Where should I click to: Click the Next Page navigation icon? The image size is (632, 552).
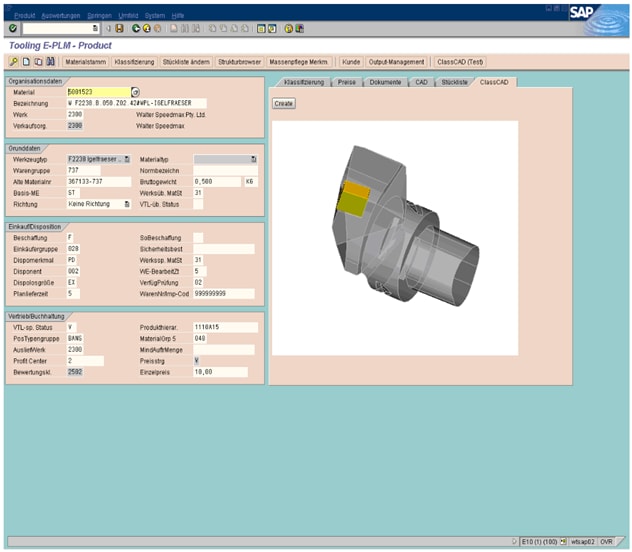click(234, 28)
